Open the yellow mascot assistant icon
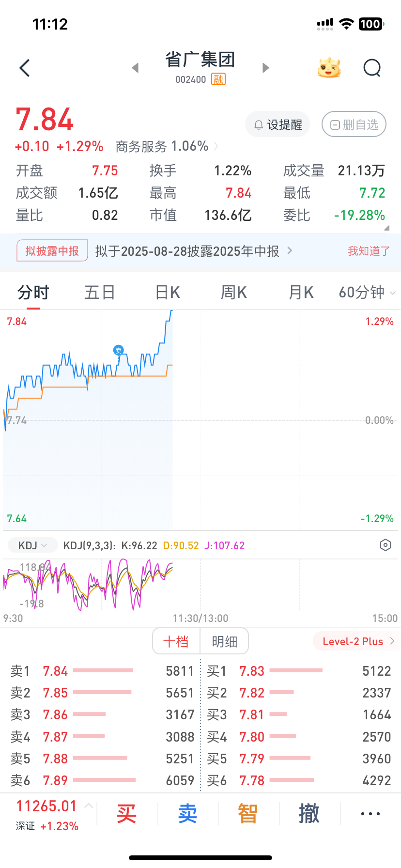 329,68
